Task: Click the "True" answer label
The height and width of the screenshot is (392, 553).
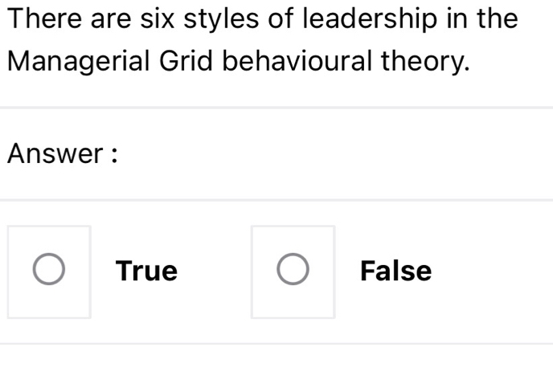Action: 146,271
